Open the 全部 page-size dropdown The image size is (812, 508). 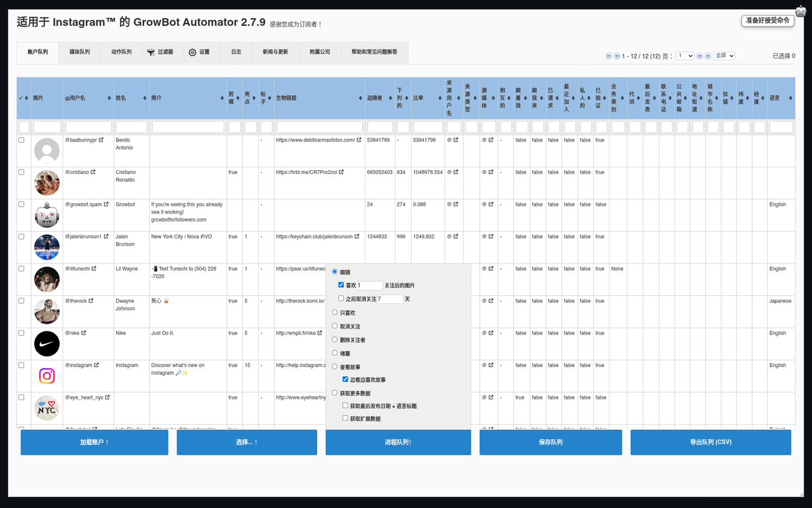[724, 56]
